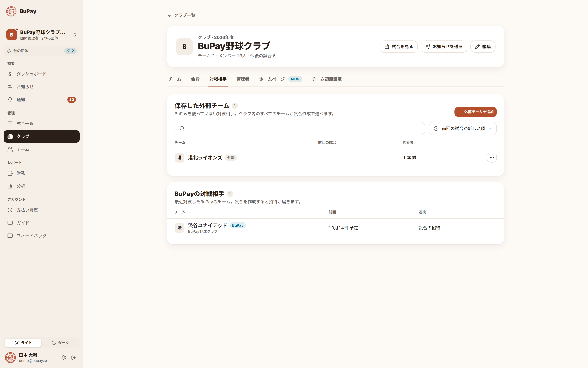
Task: Click the three-dots menu for 港北ライオンズ
Action: coord(492,158)
